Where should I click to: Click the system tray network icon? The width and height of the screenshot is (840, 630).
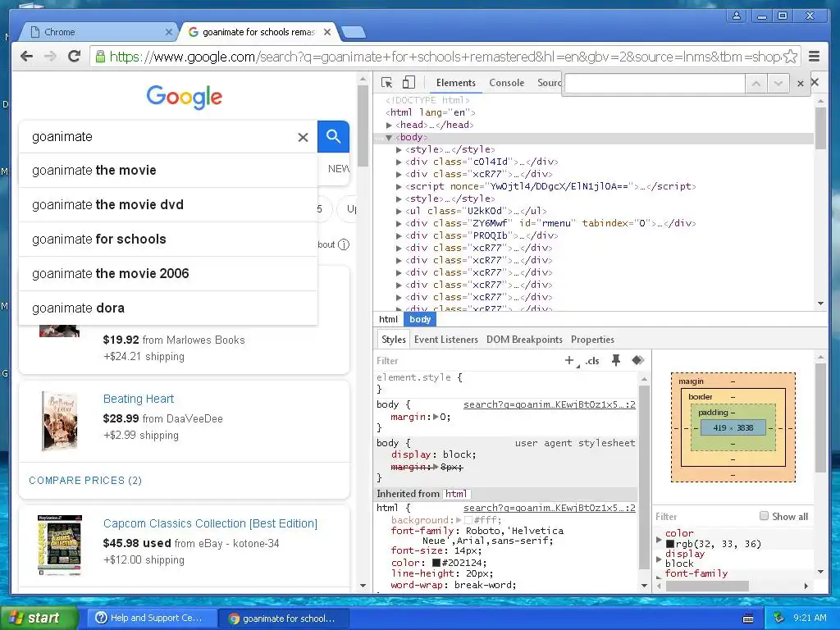pyautogui.click(x=778, y=618)
